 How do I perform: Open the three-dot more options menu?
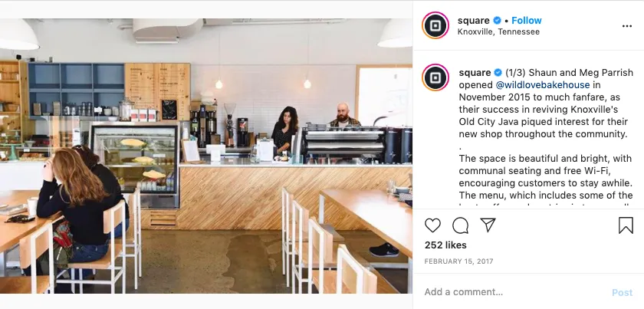point(627,26)
